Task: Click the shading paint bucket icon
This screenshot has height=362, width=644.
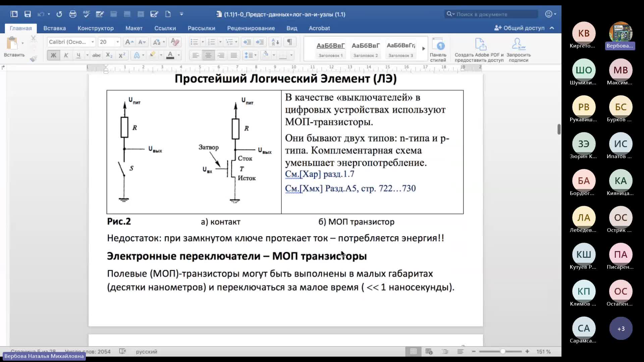Action: coord(266,55)
